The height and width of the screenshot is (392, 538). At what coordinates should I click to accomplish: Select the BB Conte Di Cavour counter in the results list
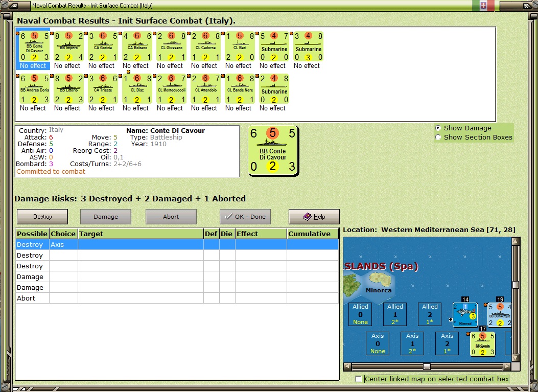coord(34,47)
